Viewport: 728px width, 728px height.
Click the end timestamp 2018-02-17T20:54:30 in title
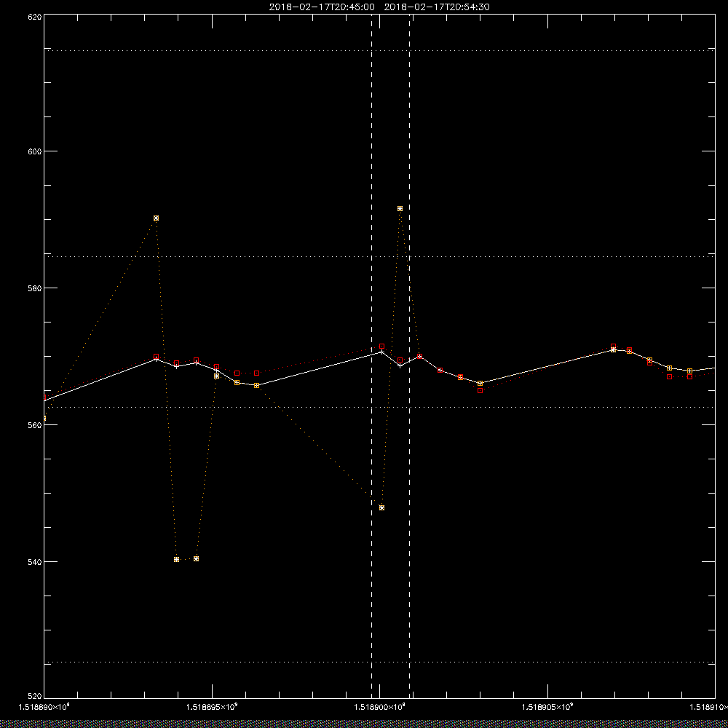point(437,7)
